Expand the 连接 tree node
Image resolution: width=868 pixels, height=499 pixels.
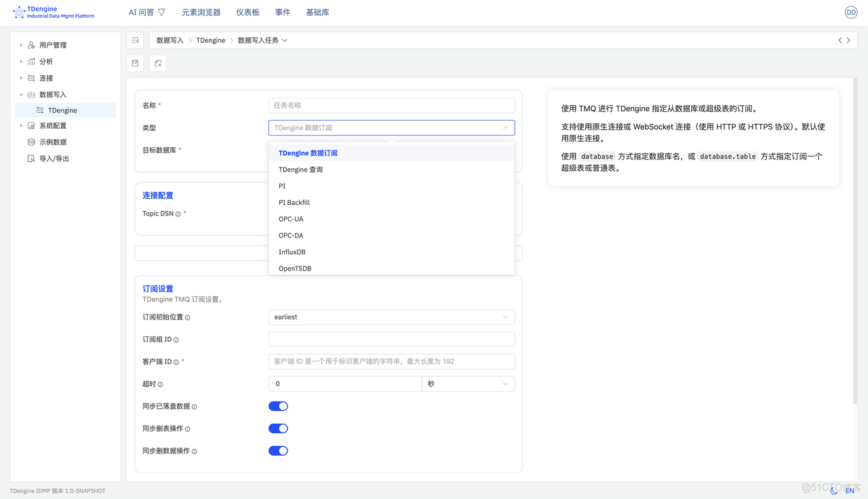click(21, 78)
